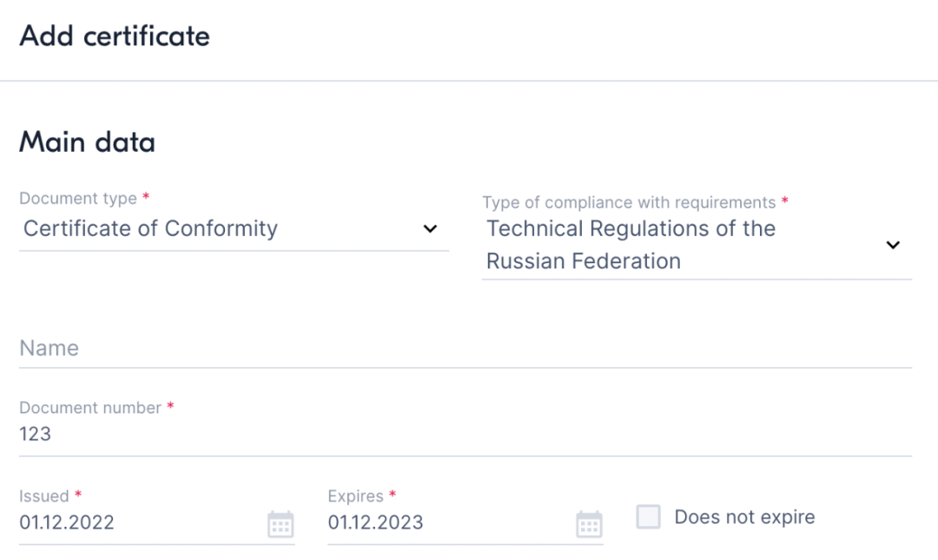Click the 'Does not expire' label text
The height and width of the screenshot is (560, 938).
coord(744,517)
